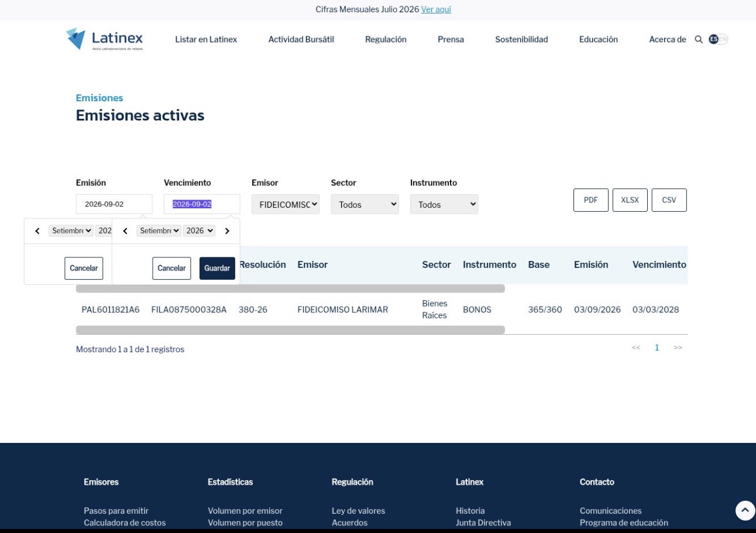Click the Latinex logo
This screenshot has width=756, height=533.
click(x=104, y=39)
